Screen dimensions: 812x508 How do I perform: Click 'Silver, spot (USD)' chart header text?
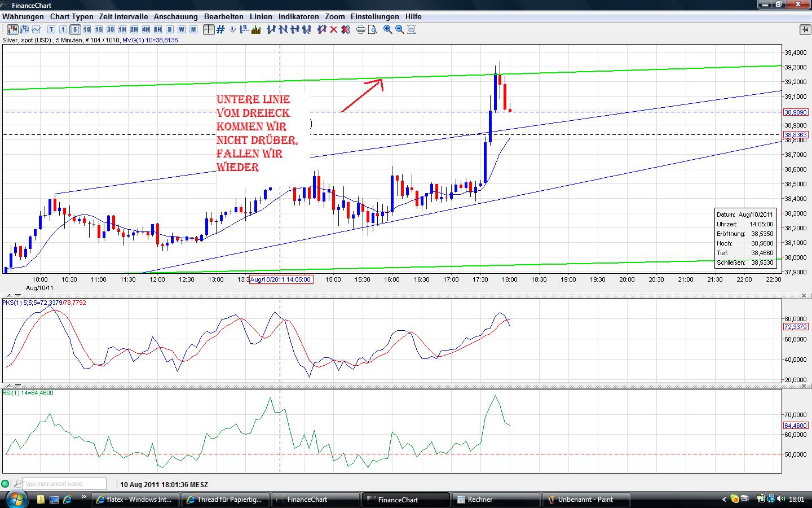coord(27,41)
